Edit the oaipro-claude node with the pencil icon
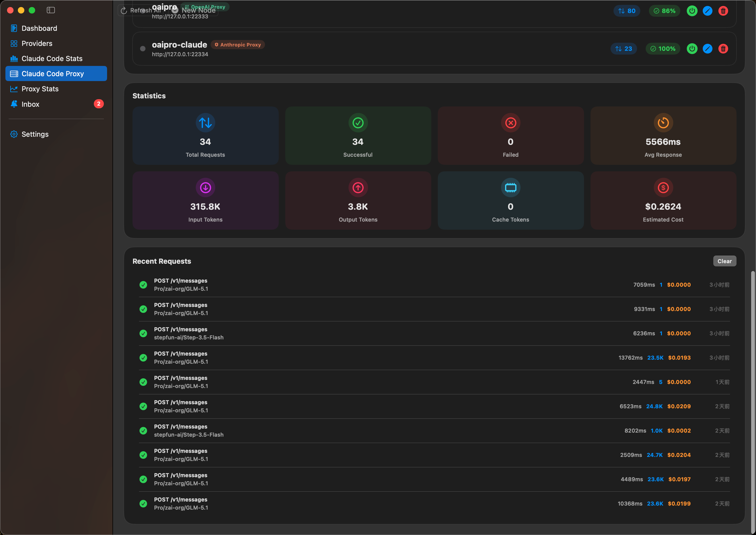The width and height of the screenshot is (756, 535). point(708,48)
